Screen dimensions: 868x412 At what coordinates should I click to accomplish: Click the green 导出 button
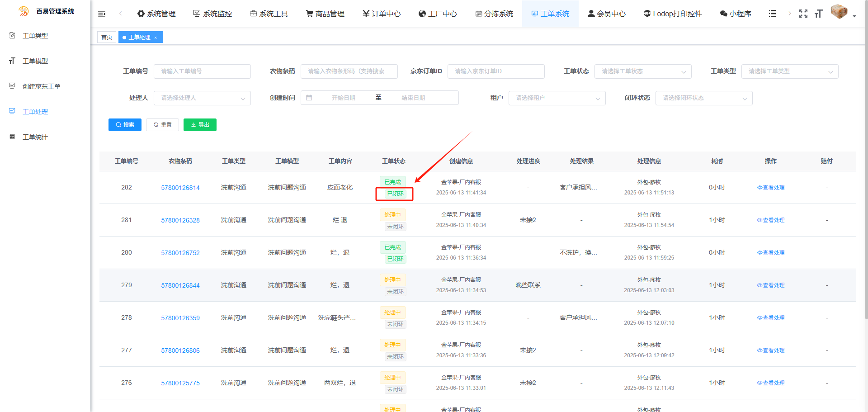pos(200,125)
